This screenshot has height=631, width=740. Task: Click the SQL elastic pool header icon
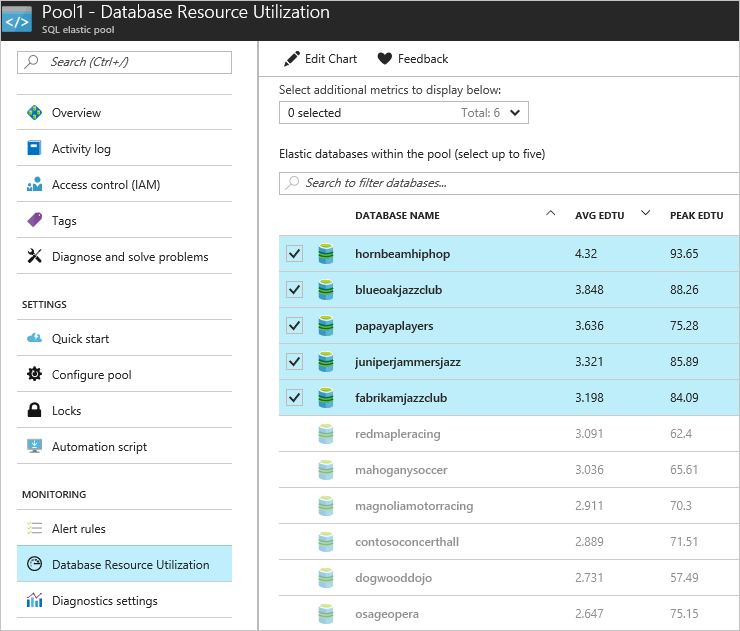click(x=17, y=19)
